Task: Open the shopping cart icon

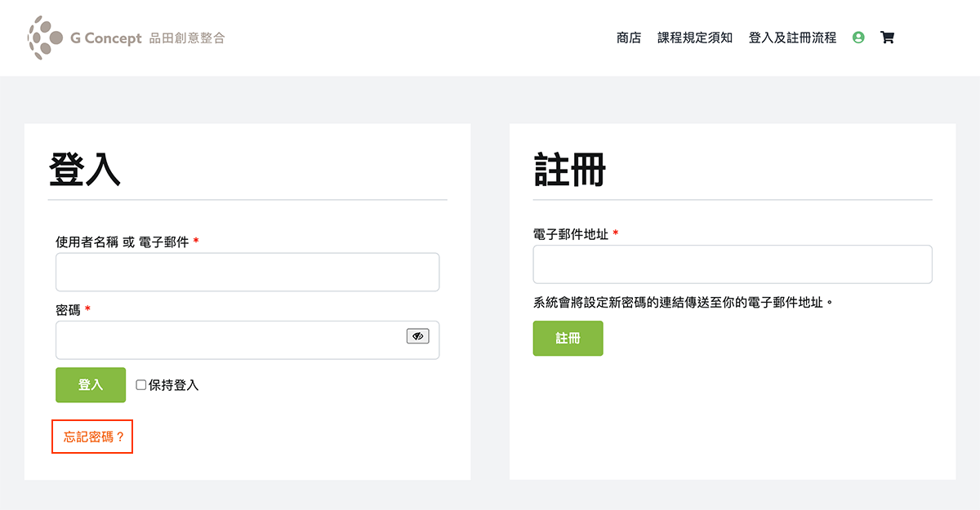Action: click(887, 38)
